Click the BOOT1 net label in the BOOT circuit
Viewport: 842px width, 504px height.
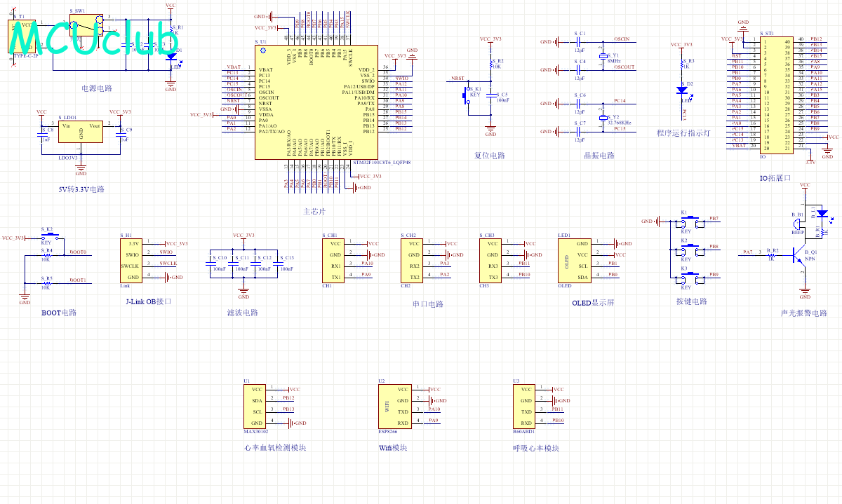pos(77,280)
